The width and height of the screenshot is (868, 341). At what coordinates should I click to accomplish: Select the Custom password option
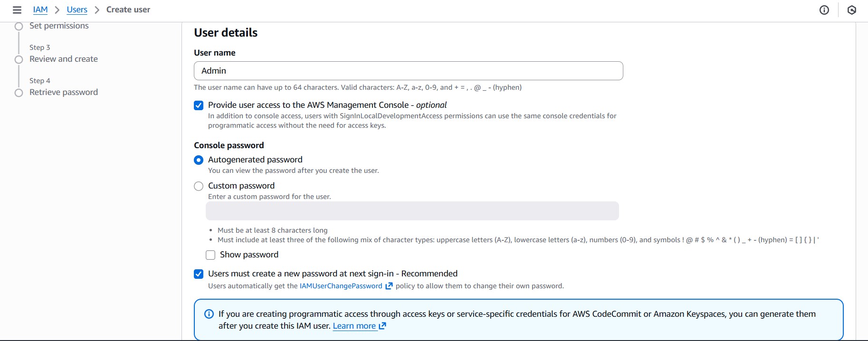[199, 186]
